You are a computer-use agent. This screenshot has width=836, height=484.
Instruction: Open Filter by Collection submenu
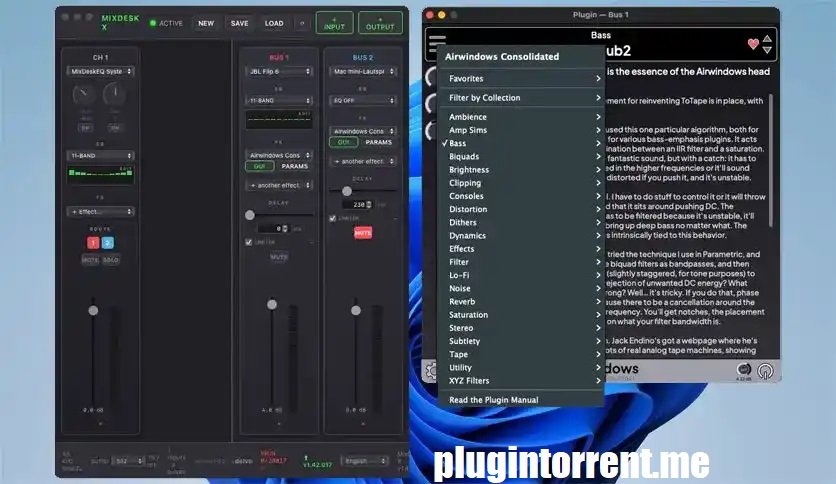(x=521, y=98)
